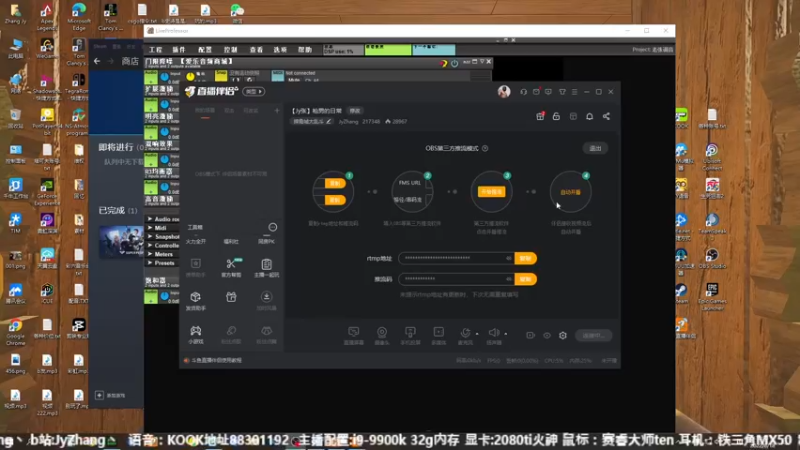Open Google Chrome desktop shortcut
This screenshot has width=800, height=450.
15,332
